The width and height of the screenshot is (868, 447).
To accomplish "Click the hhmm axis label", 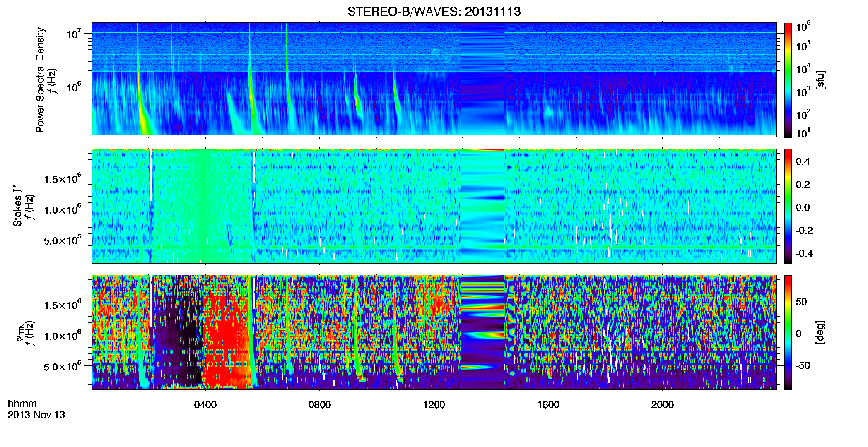I will click(22, 404).
